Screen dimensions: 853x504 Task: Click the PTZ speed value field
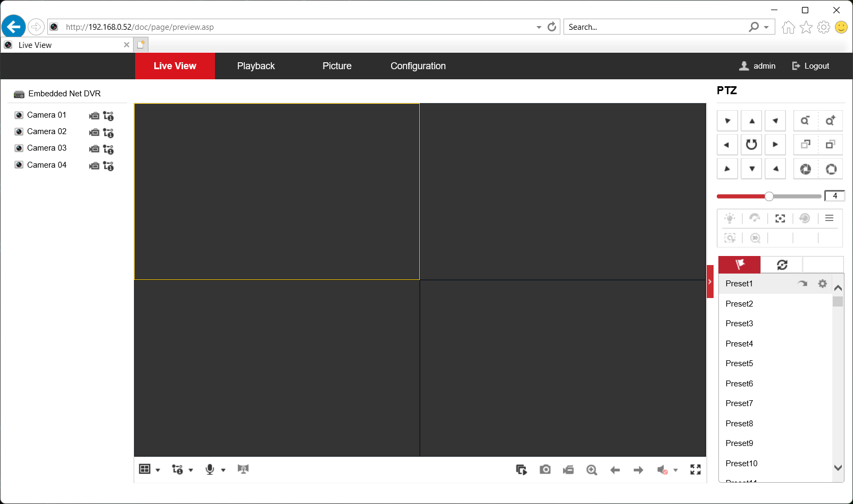click(834, 196)
